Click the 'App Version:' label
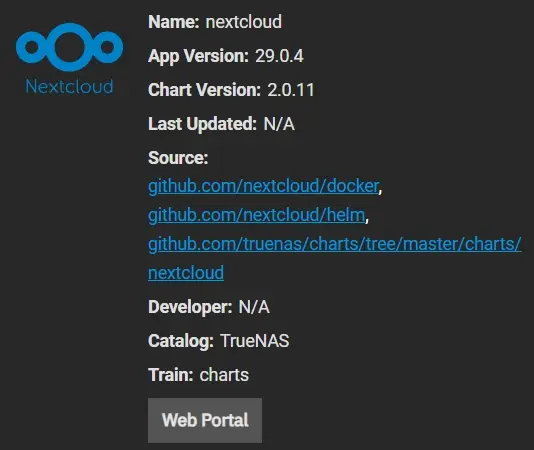This screenshot has width=534, height=450. pyautogui.click(x=199, y=56)
